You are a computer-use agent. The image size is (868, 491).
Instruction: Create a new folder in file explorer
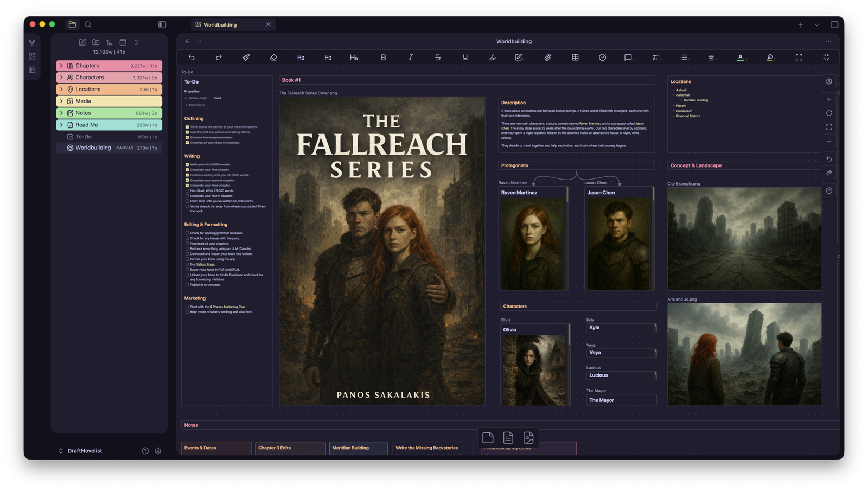coord(96,42)
